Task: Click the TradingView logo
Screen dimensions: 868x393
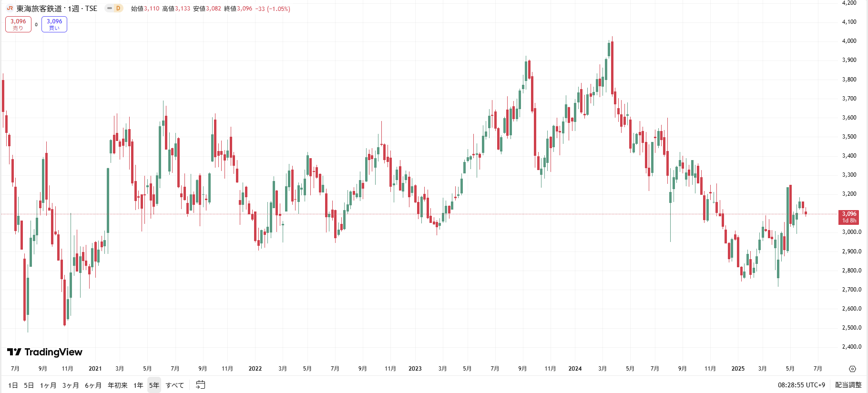Action: (45, 352)
